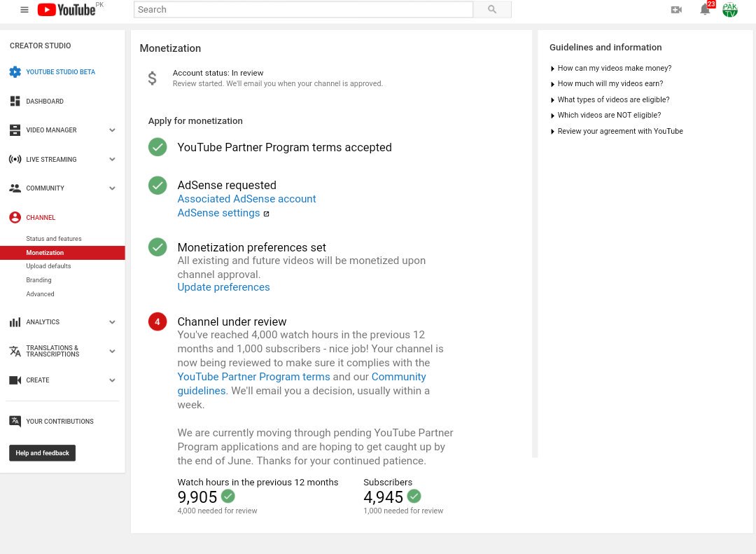Expand the Create chevron
The width and height of the screenshot is (756, 554).
coord(112,380)
